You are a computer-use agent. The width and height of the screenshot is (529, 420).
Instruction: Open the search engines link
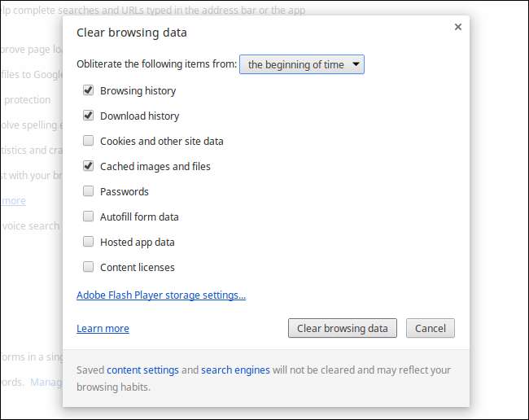tap(235, 370)
